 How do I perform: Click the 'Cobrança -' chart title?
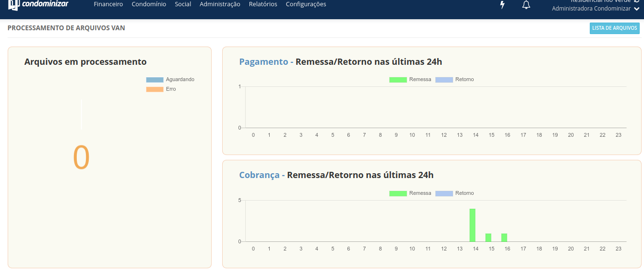point(262,175)
